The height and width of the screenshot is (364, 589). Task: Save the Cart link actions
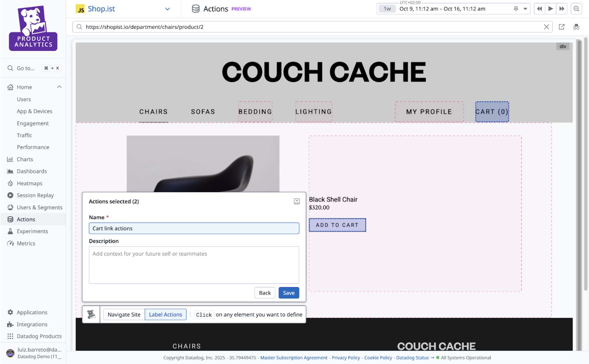pyautogui.click(x=289, y=293)
